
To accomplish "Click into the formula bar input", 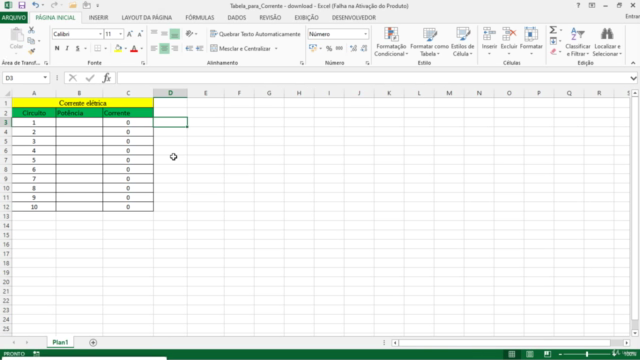I will 373,78.
